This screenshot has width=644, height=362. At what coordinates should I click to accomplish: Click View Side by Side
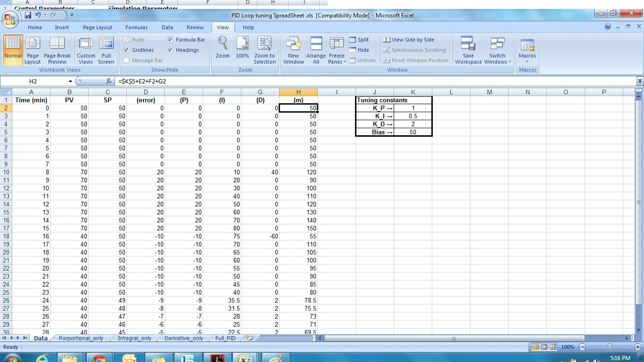point(408,40)
